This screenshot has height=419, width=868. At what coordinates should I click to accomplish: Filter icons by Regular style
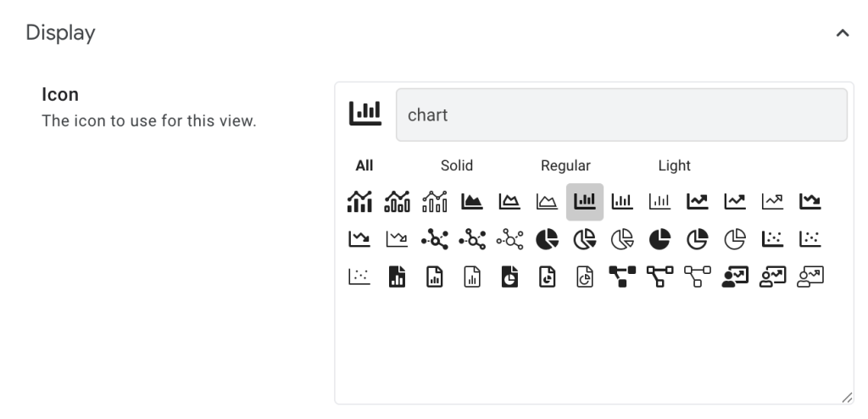click(x=565, y=165)
